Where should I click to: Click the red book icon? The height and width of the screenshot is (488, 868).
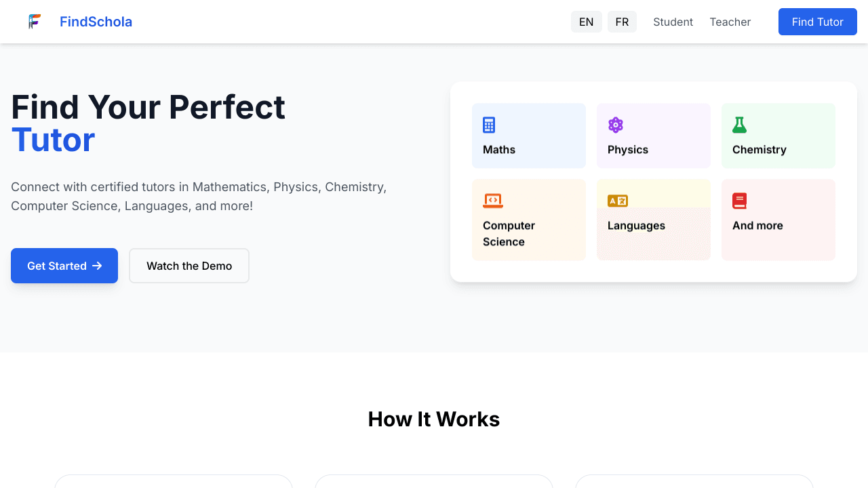[739, 201]
